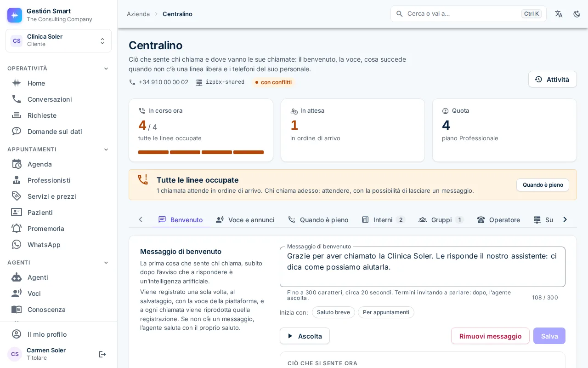This screenshot has height=368, width=588.
Task: Click the server icon beside izpbx-shared
Action: pos(199,82)
